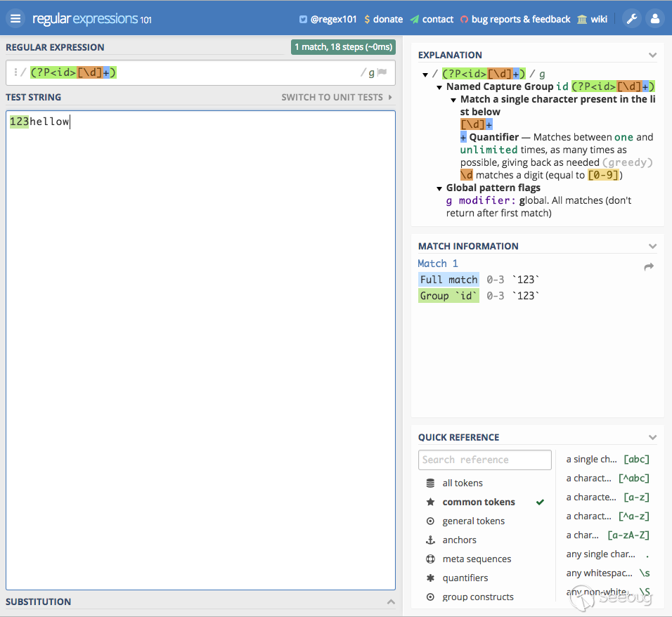672x617 pixels.
Task: Click the '1 match, 18 steps' status badge
Action: pyautogui.click(x=343, y=47)
